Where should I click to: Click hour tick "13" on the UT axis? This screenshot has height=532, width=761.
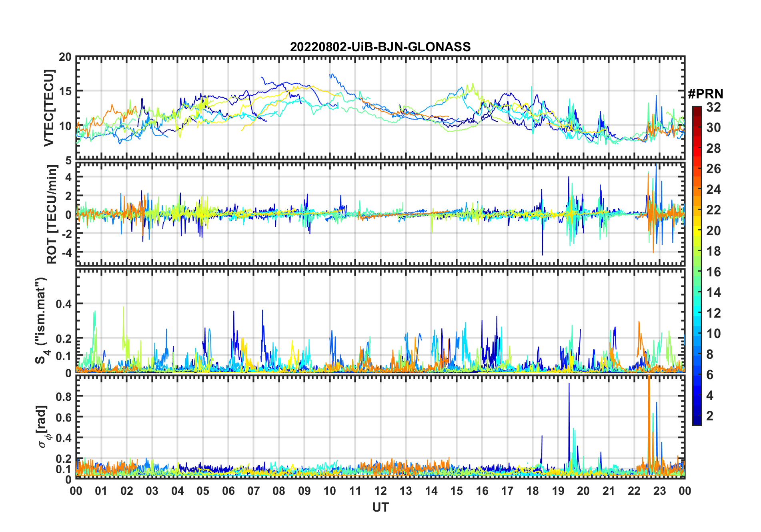coord(406,491)
